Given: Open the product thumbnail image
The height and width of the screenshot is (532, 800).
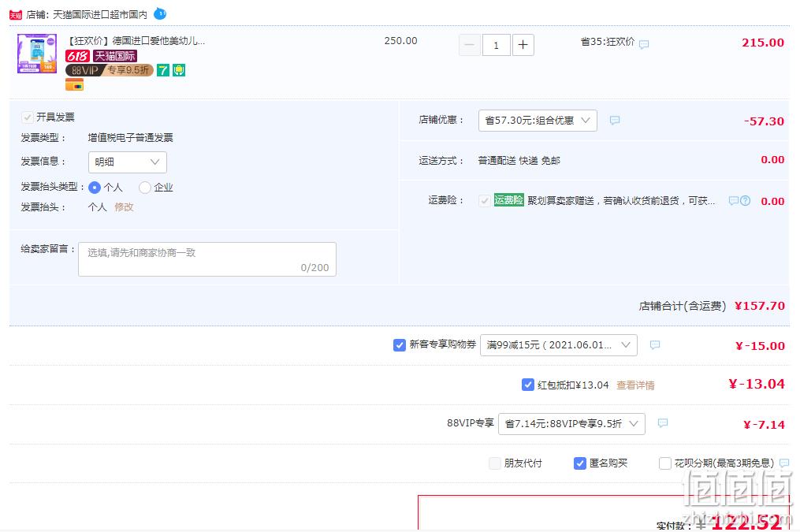Looking at the screenshot, I should (x=37, y=54).
